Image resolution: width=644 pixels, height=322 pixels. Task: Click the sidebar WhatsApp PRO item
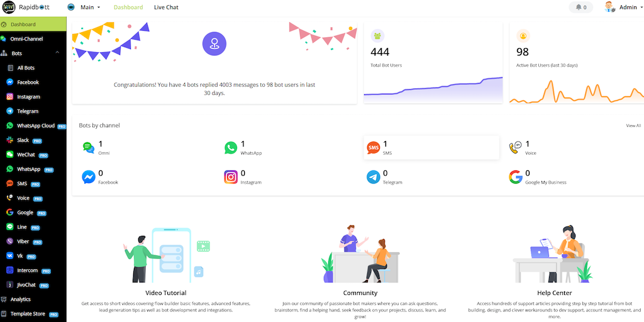[33, 169]
